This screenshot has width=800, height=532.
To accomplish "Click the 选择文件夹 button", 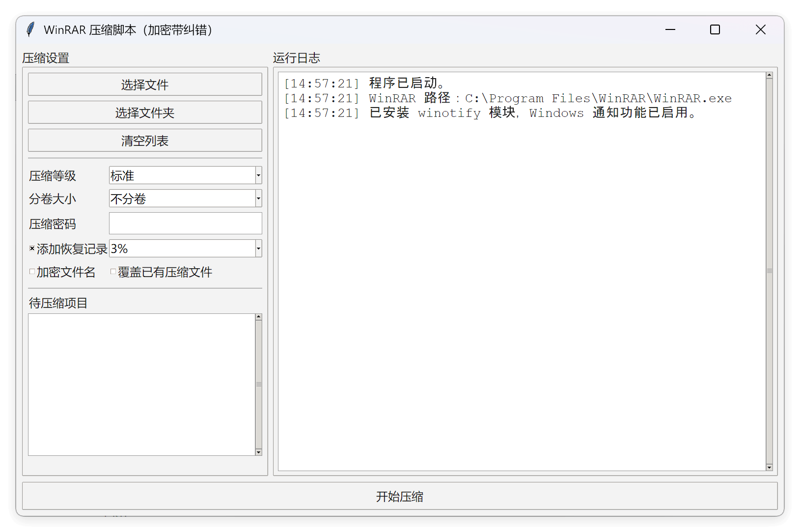I will click(145, 112).
